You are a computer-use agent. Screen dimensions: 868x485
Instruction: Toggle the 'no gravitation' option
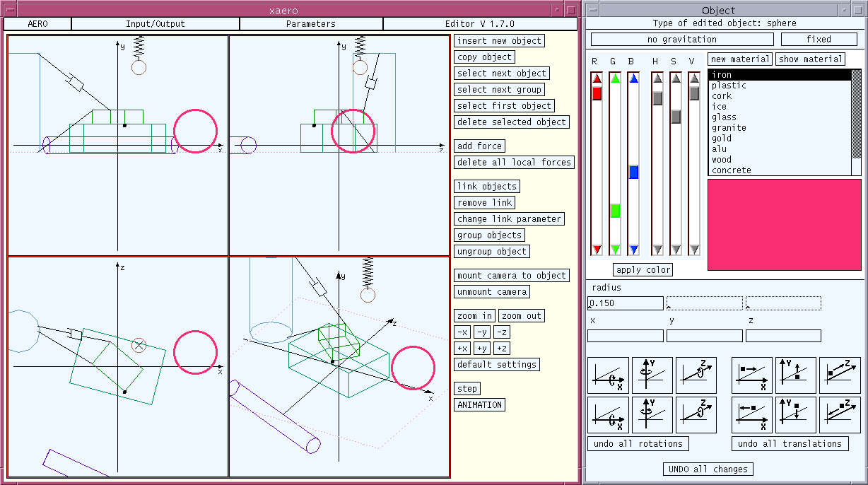click(x=681, y=40)
